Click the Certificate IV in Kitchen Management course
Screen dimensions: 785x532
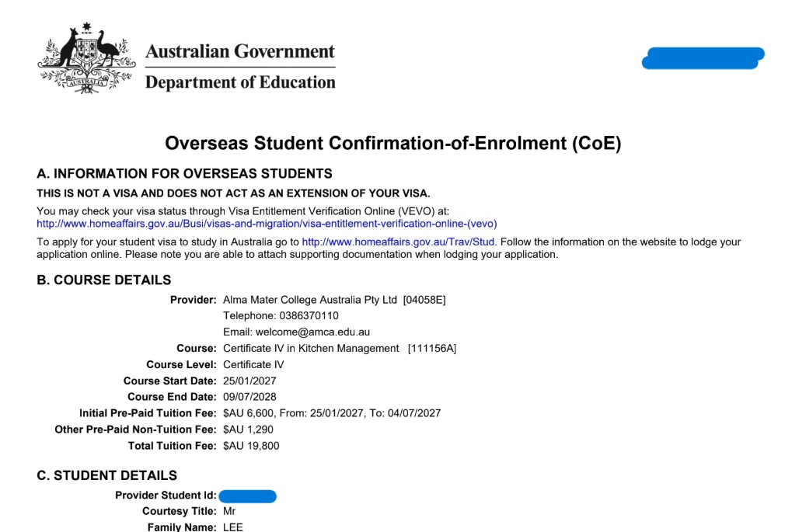click(311, 349)
